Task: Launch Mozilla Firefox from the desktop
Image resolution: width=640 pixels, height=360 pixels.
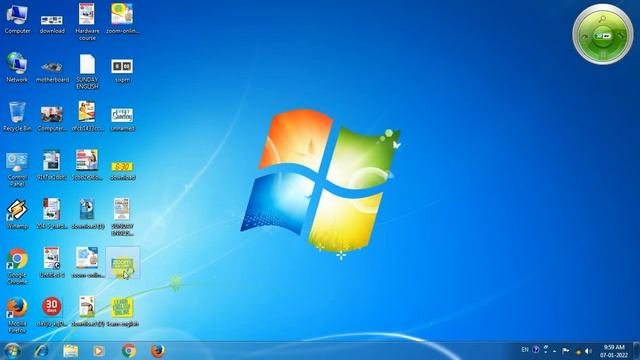Action: [17, 315]
